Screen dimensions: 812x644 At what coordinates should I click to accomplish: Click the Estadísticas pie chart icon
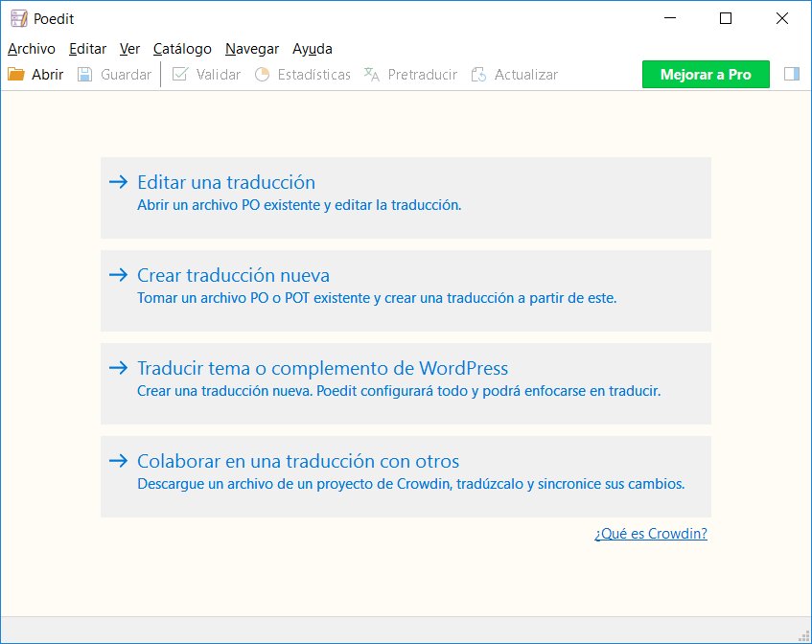(x=262, y=75)
